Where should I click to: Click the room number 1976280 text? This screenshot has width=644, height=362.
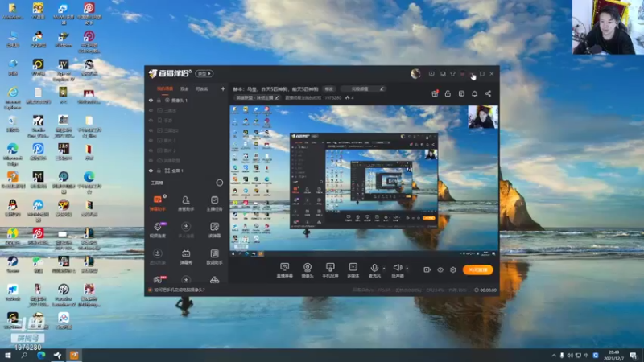(332, 97)
